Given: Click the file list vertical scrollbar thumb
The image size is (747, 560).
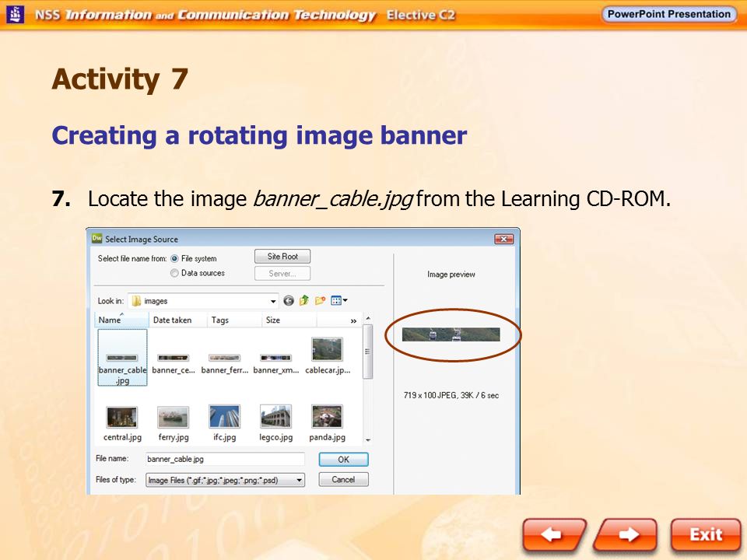Looking at the screenshot, I should click(x=368, y=352).
